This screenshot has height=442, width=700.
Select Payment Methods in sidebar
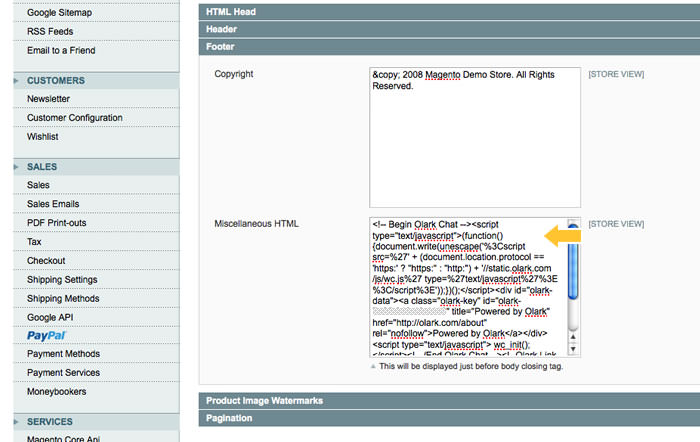63,353
